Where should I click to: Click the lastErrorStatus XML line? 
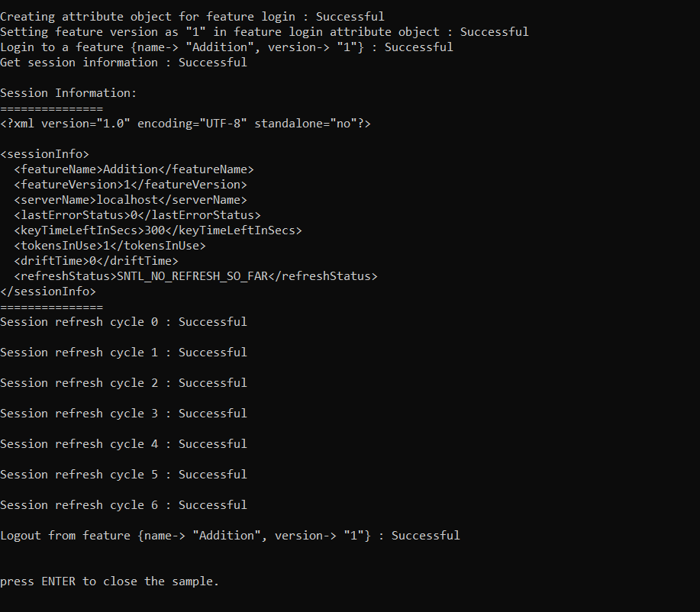137,214
